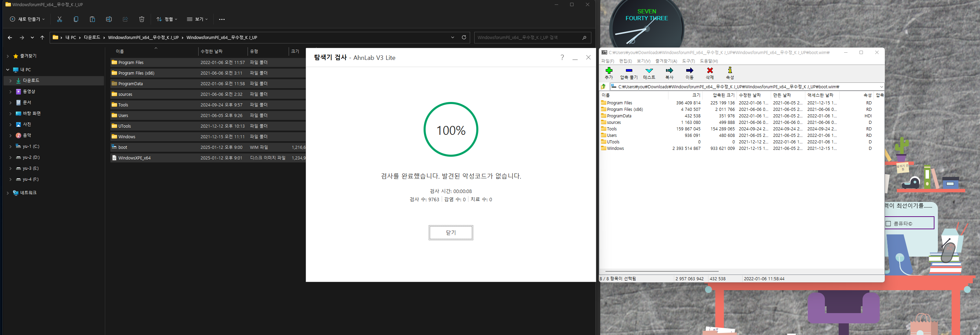Open 7-Zip 도움말(H) menu
Viewport: 980px width, 335px height.
click(709, 61)
